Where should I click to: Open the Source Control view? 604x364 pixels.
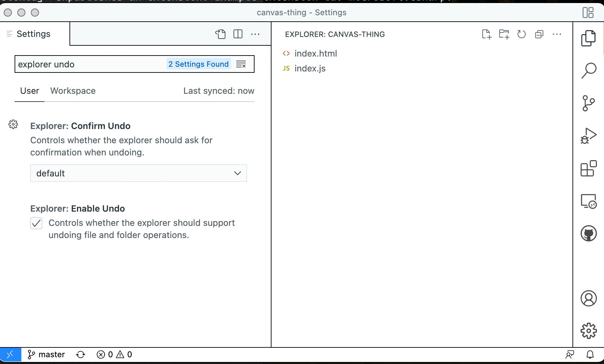pos(588,103)
